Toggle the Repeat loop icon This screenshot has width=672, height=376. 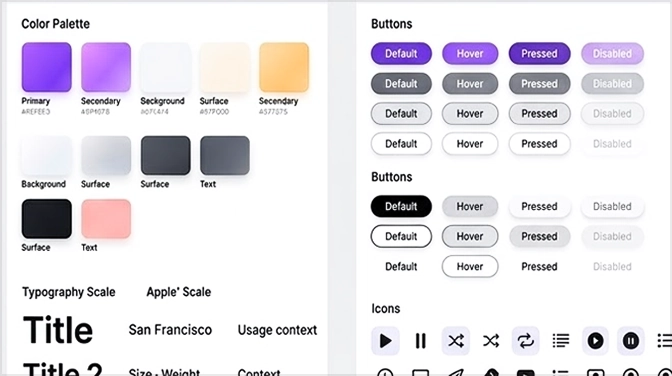[525, 341]
